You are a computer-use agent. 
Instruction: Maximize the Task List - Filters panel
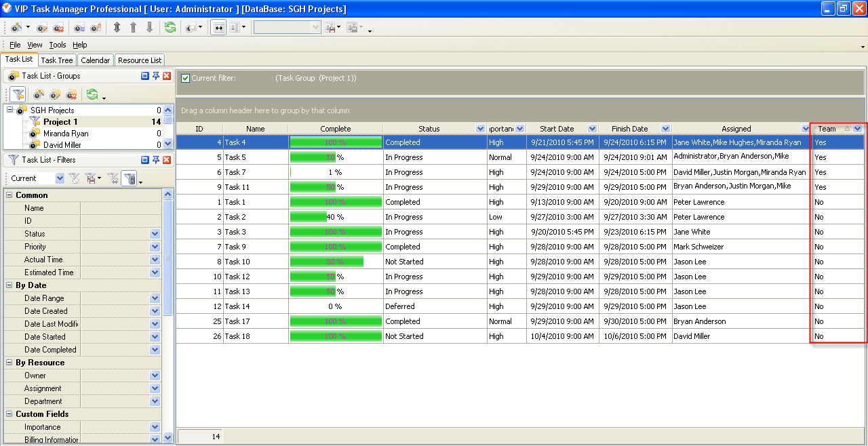pos(144,160)
